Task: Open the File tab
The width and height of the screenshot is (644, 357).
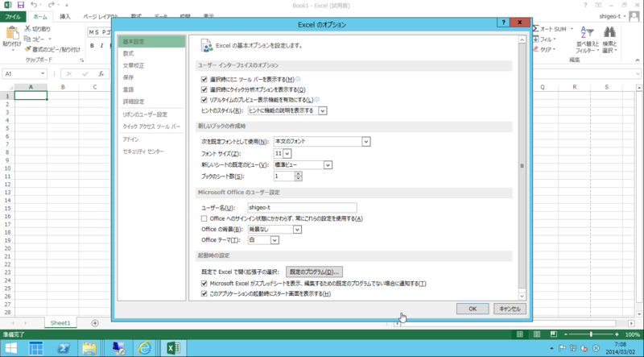Action: tap(13, 17)
